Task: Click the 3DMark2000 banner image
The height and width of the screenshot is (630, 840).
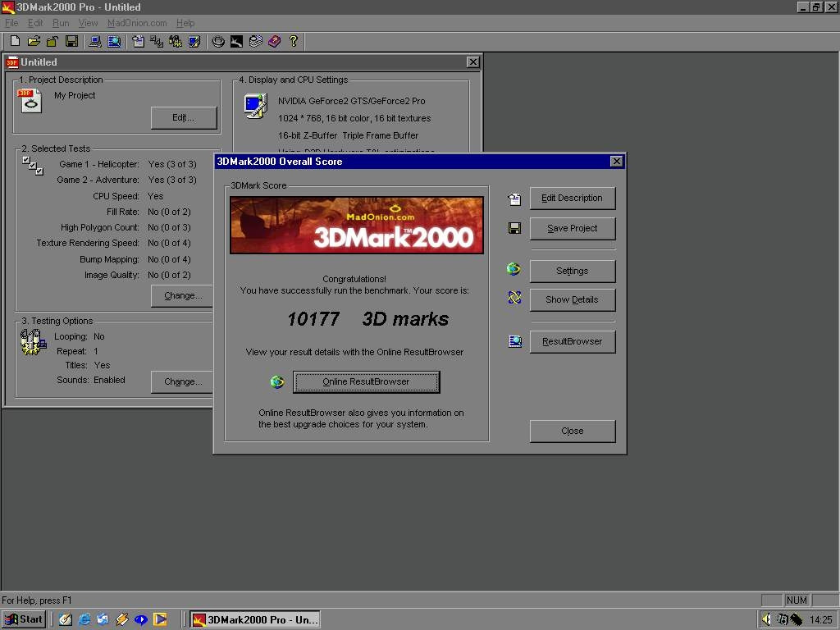Action: click(x=356, y=225)
